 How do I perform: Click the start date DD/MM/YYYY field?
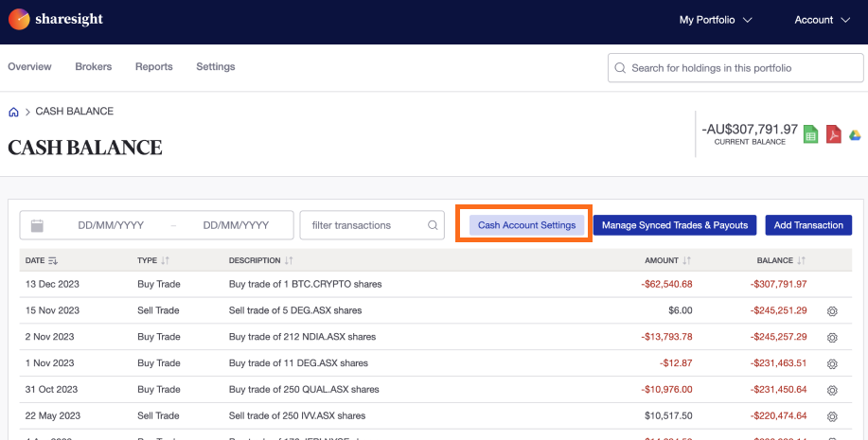[111, 225]
